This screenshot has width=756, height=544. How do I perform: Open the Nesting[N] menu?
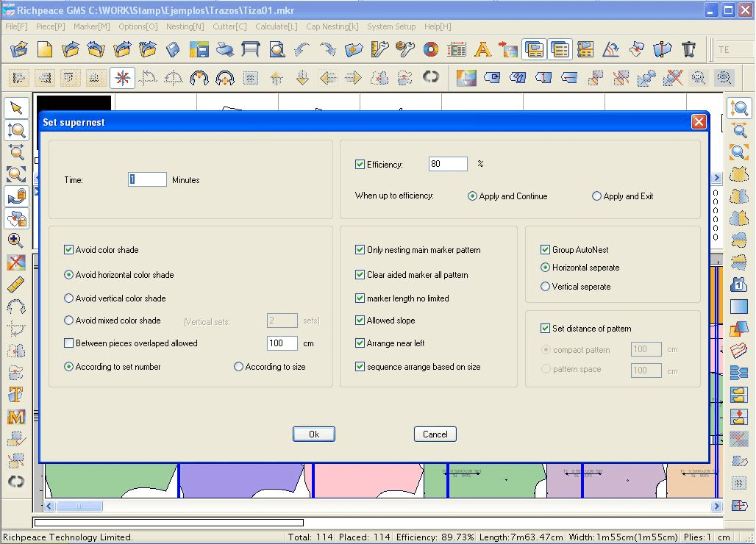point(185,26)
